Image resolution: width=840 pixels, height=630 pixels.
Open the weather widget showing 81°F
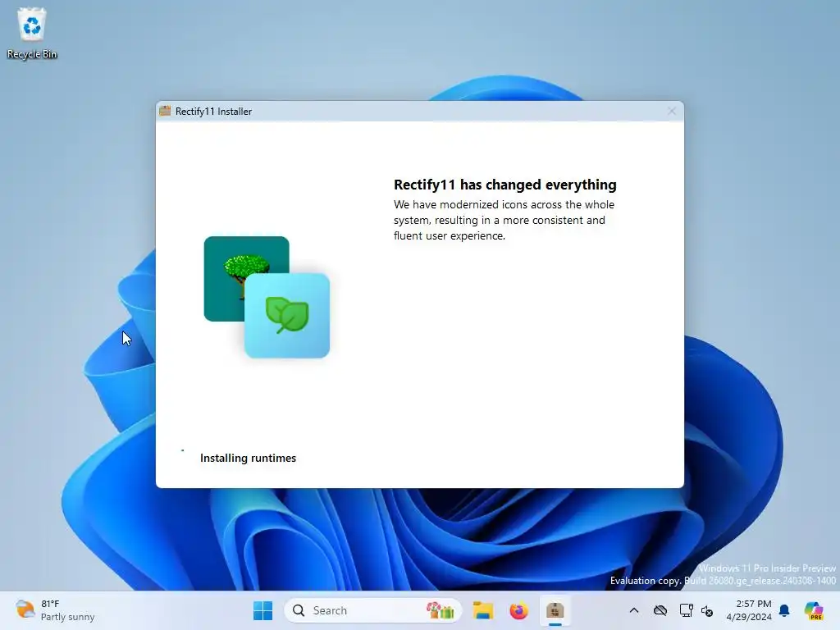point(56,610)
